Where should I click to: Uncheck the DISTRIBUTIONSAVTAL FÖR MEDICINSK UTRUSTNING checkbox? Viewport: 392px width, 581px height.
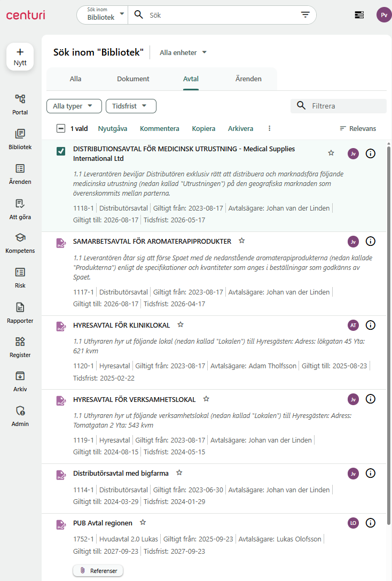[x=61, y=152]
